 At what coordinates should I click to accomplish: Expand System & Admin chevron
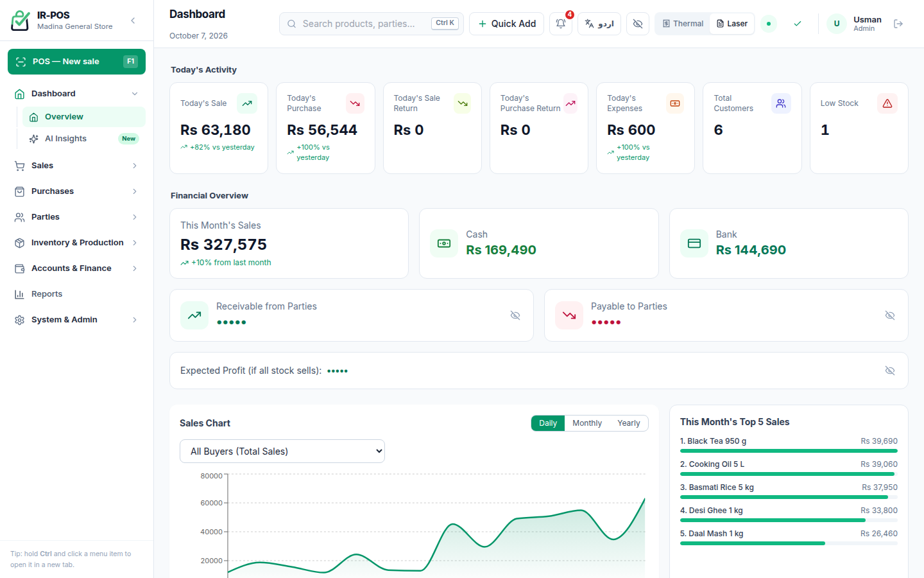click(x=135, y=320)
